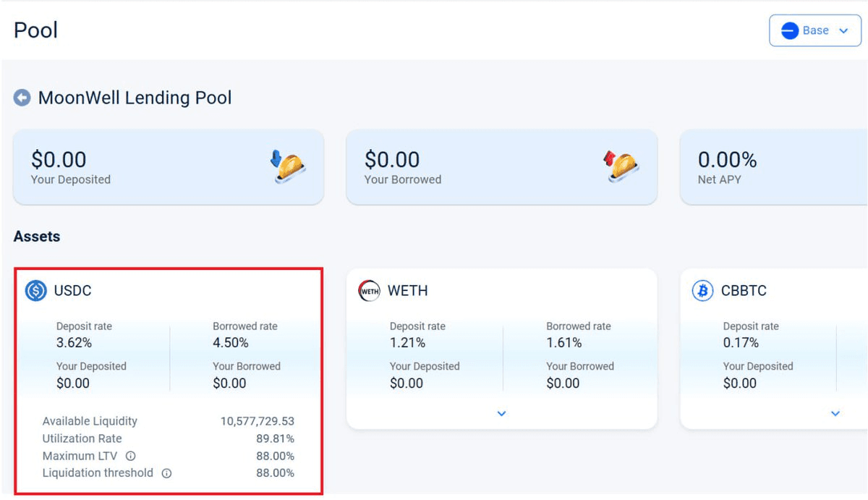Click the deposit icon in the Your Deposited summary card

(x=288, y=166)
